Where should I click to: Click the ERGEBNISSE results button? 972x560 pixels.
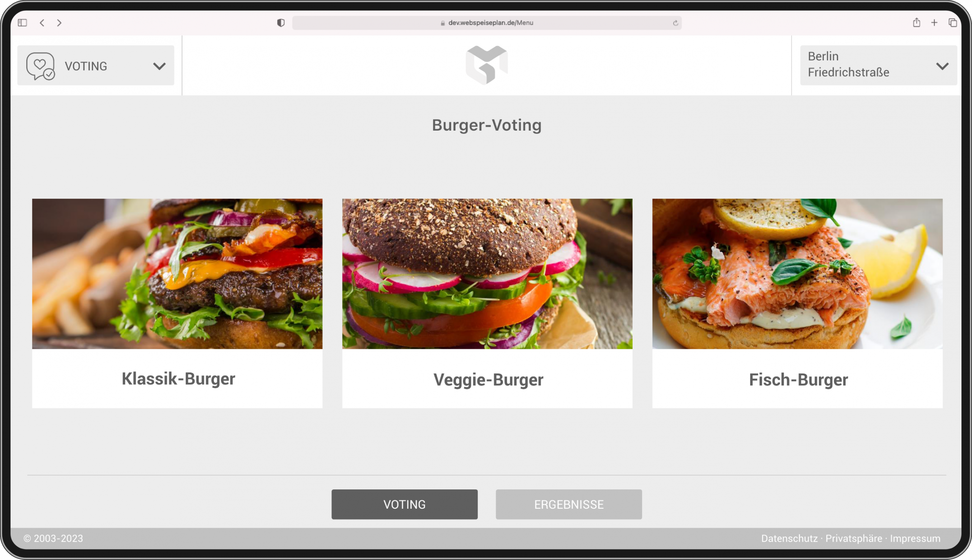pyautogui.click(x=569, y=505)
